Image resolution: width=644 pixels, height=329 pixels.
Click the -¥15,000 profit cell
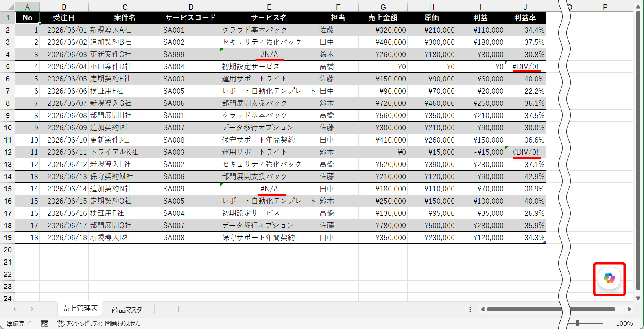pyautogui.click(x=480, y=152)
